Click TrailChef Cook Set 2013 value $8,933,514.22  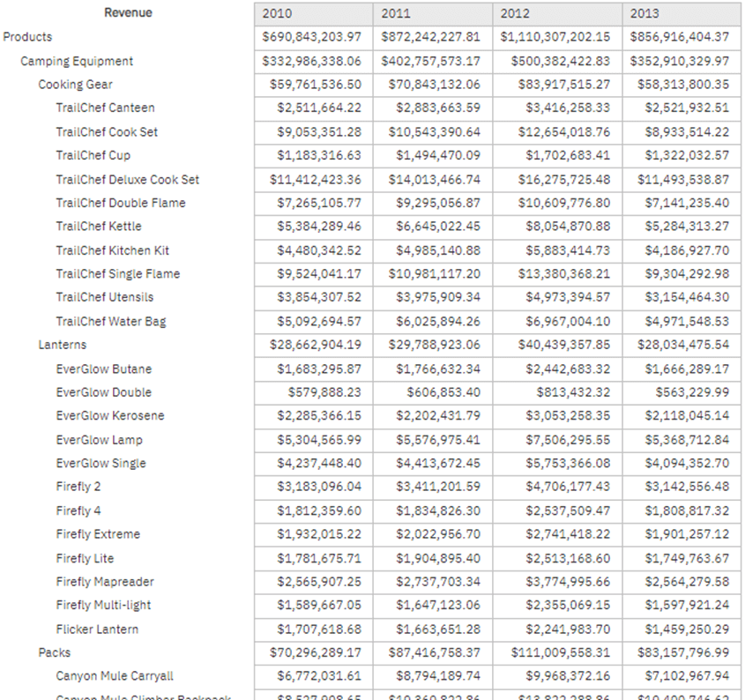coord(687,132)
